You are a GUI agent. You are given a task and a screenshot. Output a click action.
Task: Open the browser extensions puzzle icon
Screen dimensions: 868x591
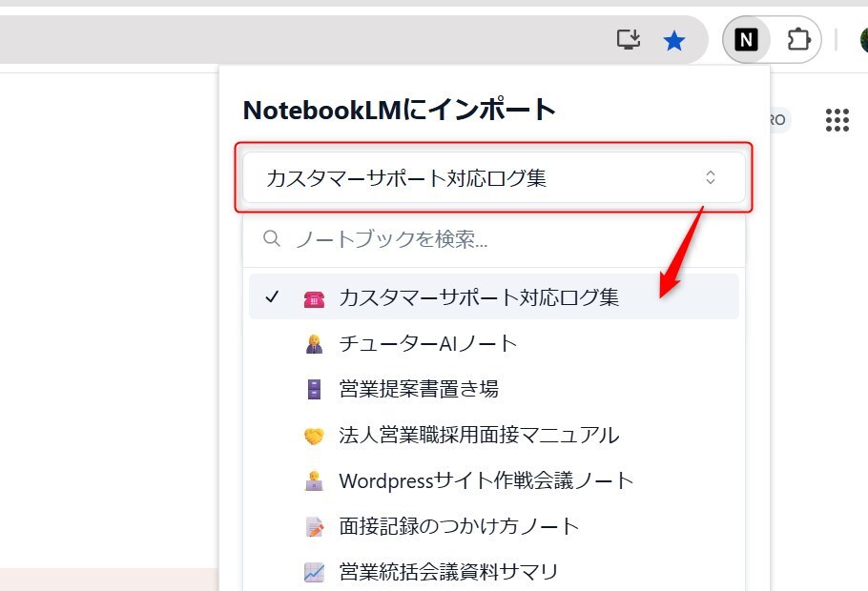point(798,40)
